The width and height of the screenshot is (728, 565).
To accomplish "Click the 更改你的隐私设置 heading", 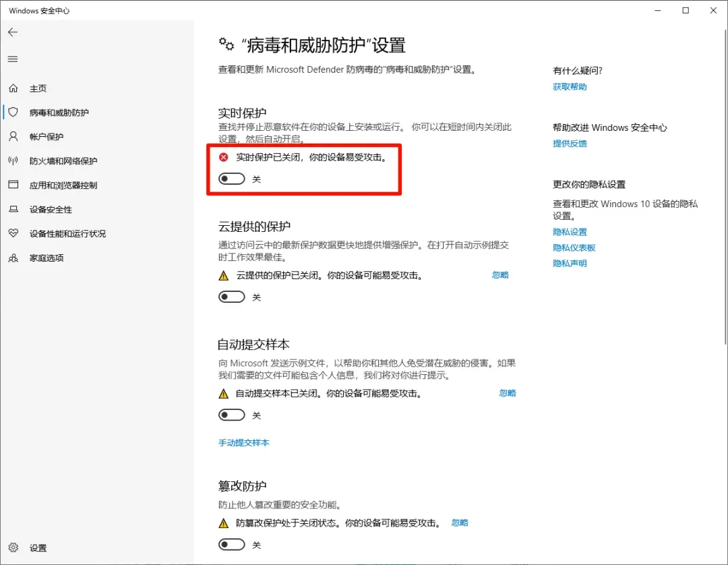I will pos(589,184).
